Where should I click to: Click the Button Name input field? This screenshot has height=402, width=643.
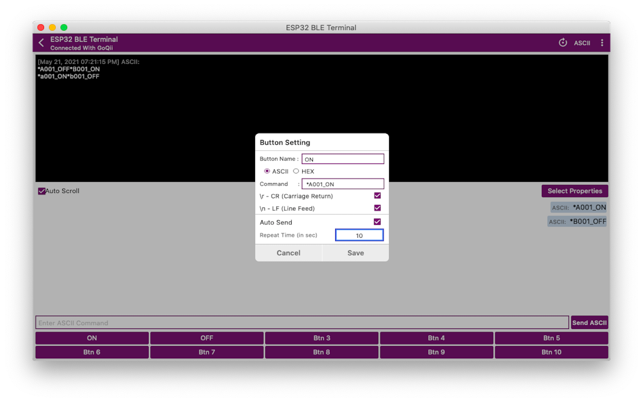tap(343, 159)
